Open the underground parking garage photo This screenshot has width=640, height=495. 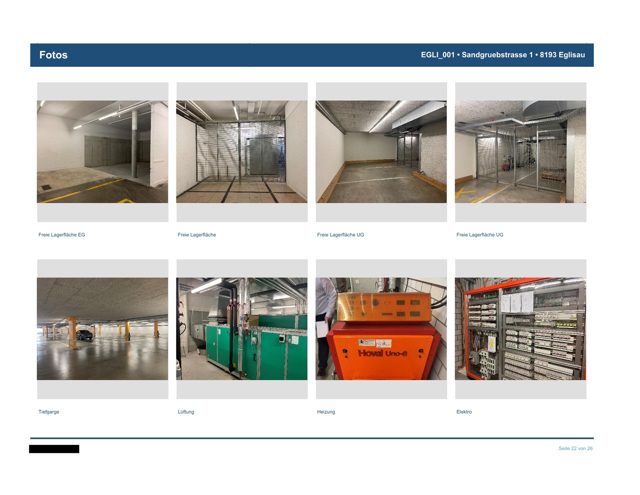tap(102, 329)
